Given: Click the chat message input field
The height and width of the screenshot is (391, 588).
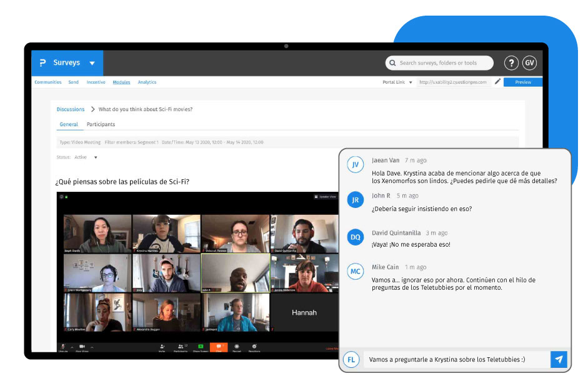Looking at the screenshot, I should (457, 360).
